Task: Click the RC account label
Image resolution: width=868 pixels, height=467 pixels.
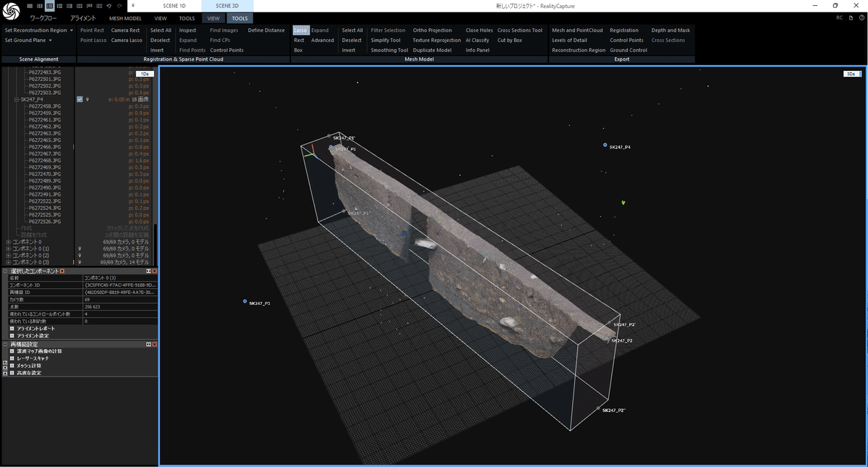Action: tap(839, 17)
